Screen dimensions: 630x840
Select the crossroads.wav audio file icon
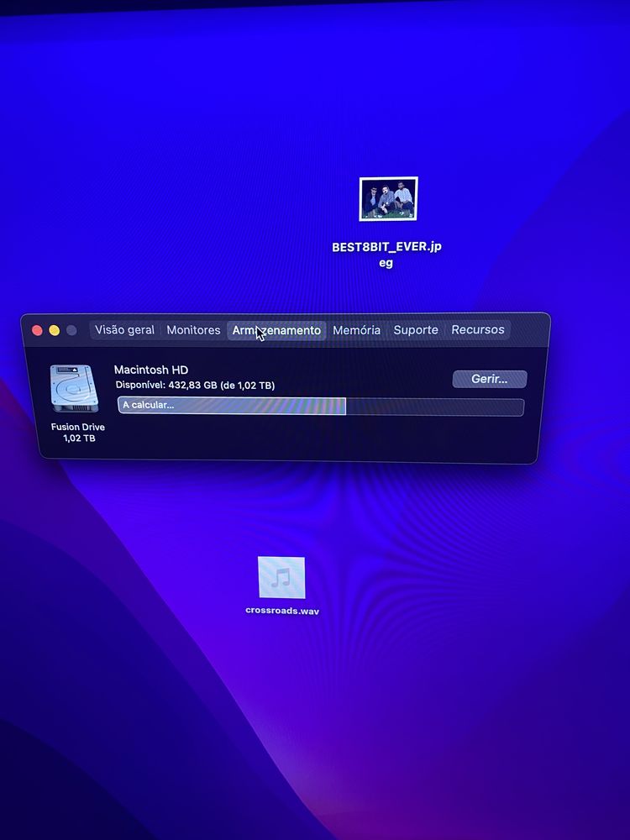pos(281,578)
